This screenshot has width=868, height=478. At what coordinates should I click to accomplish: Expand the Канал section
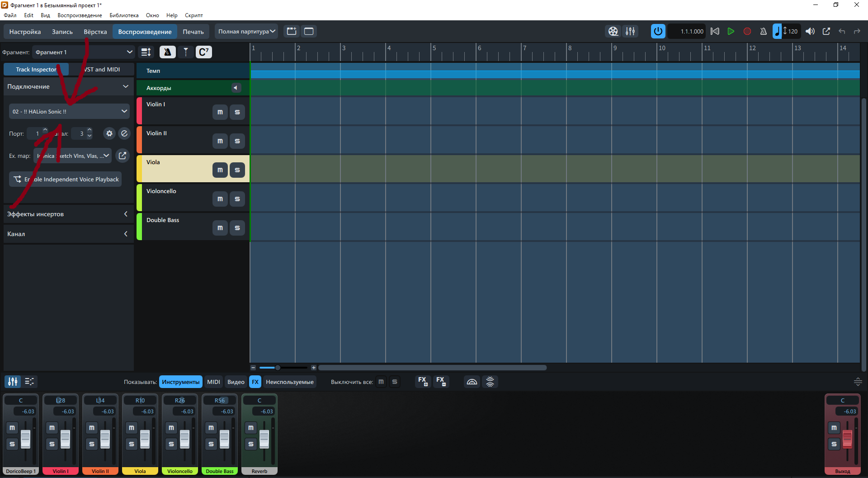(x=126, y=234)
